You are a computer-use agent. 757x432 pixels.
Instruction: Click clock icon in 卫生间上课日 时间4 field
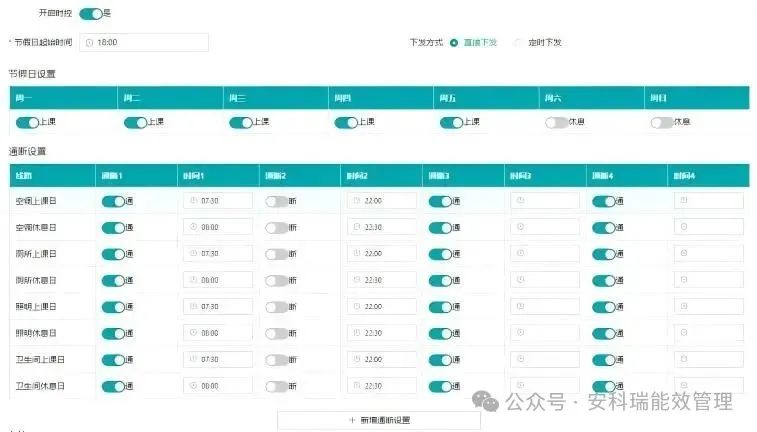(x=684, y=359)
